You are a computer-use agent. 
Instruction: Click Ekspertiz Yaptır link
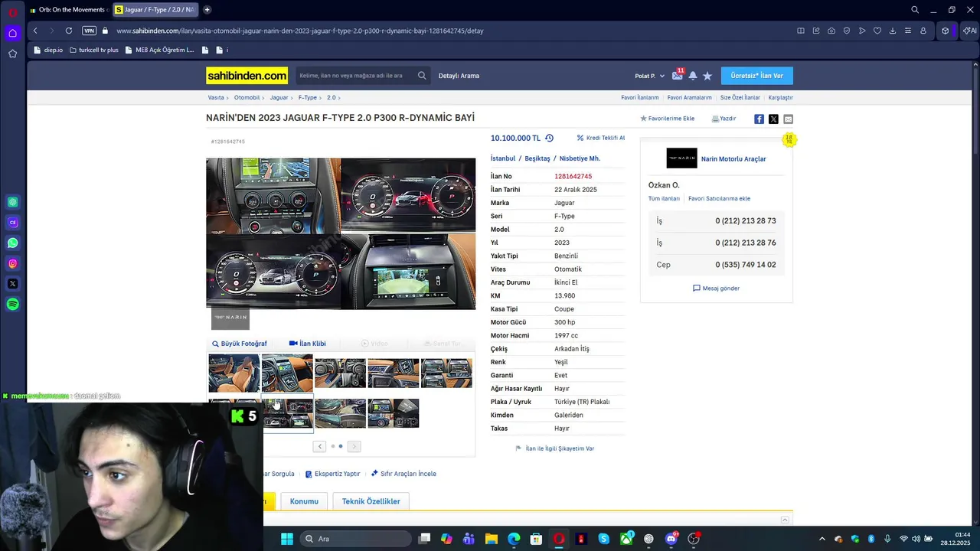(x=332, y=474)
